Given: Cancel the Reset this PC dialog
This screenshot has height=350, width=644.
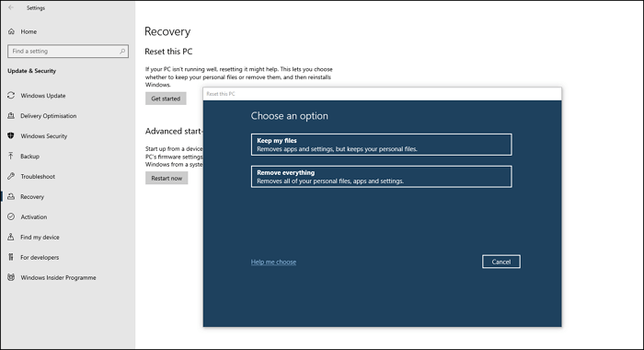Looking at the screenshot, I should [x=501, y=262].
